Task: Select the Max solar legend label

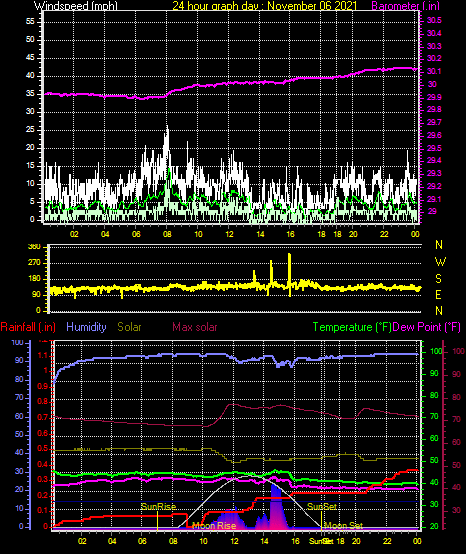Action: click(195, 327)
